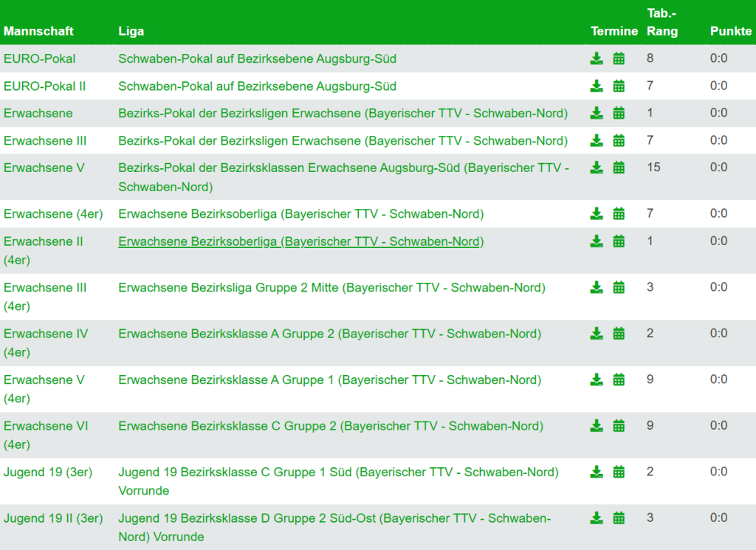The image size is (756, 550).
Task: Open calendar for Jugend 19 (3er) row
Action: pos(619,472)
